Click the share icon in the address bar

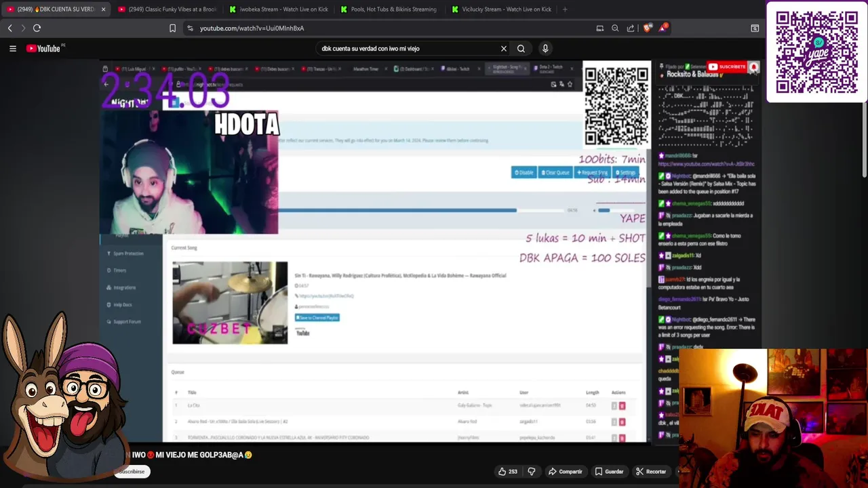pyautogui.click(x=631, y=28)
